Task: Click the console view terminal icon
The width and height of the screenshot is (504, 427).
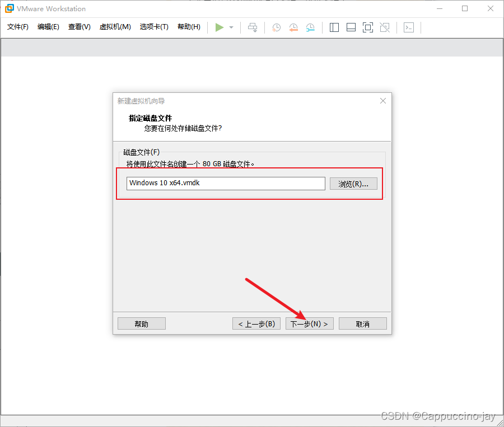Action: [409, 27]
